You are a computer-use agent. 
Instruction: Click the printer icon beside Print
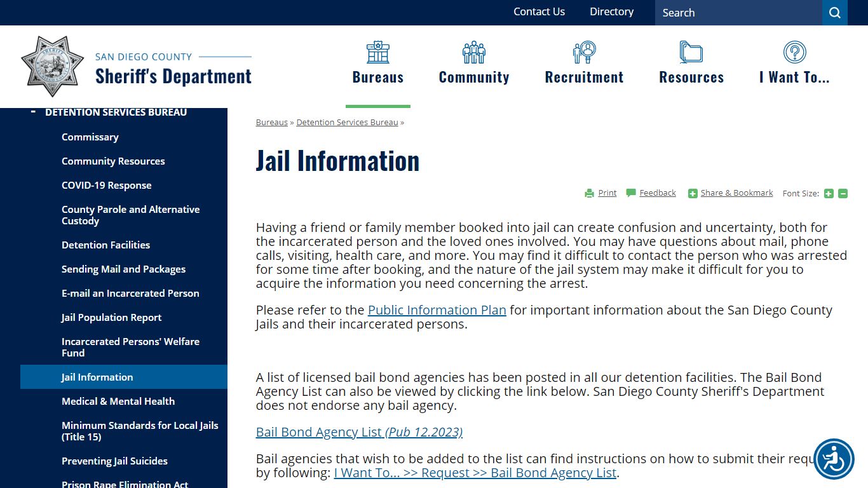[x=589, y=193]
